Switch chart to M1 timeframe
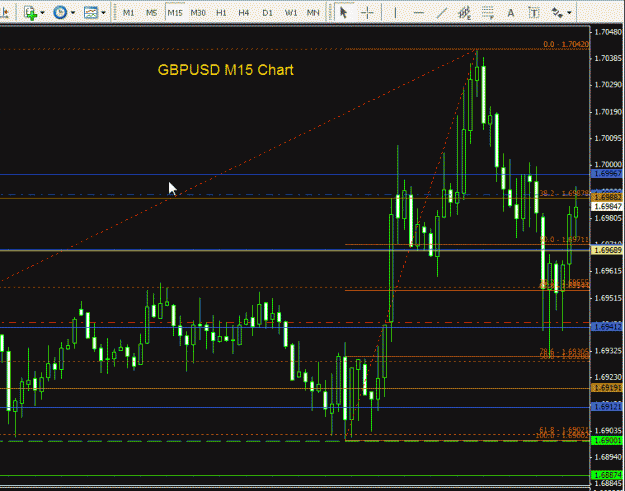The height and width of the screenshot is (491, 625). click(x=128, y=13)
